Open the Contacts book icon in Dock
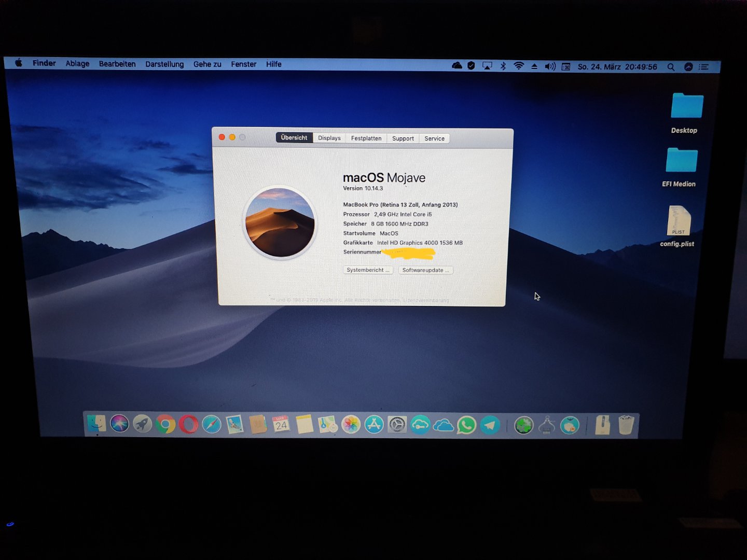This screenshot has width=747, height=560. tap(258, 424)
